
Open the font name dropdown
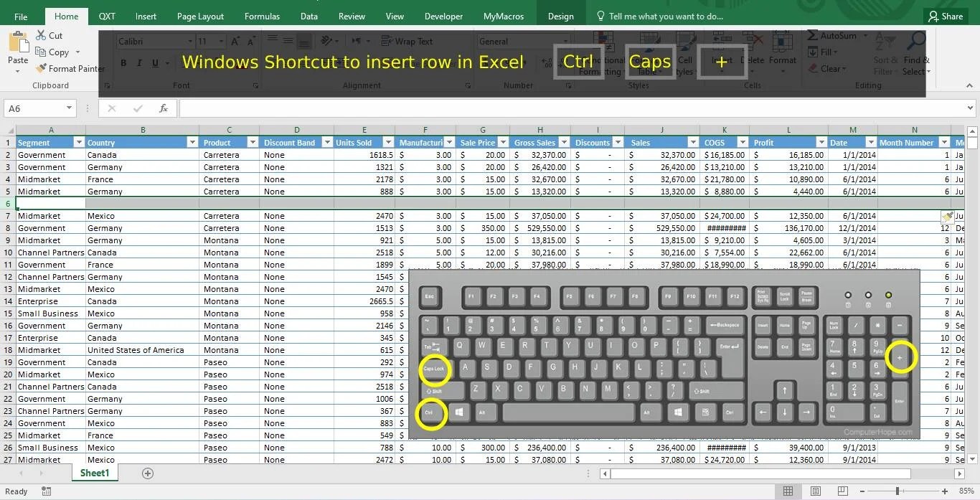click(x=191, y=41)
